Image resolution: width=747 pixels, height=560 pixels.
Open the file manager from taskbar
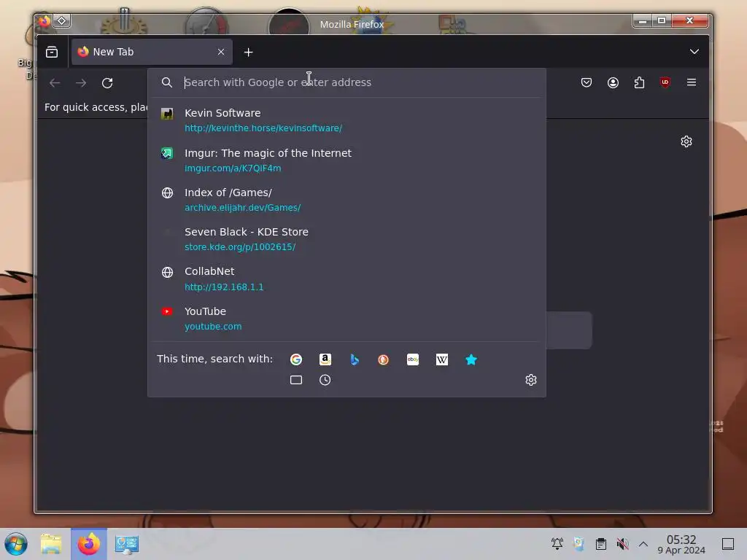[52, 544]
